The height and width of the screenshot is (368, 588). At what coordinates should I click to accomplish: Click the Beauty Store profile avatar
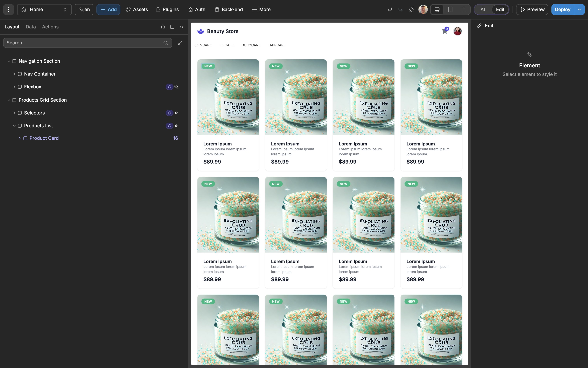pyautogui.click(x=458, y=31)
